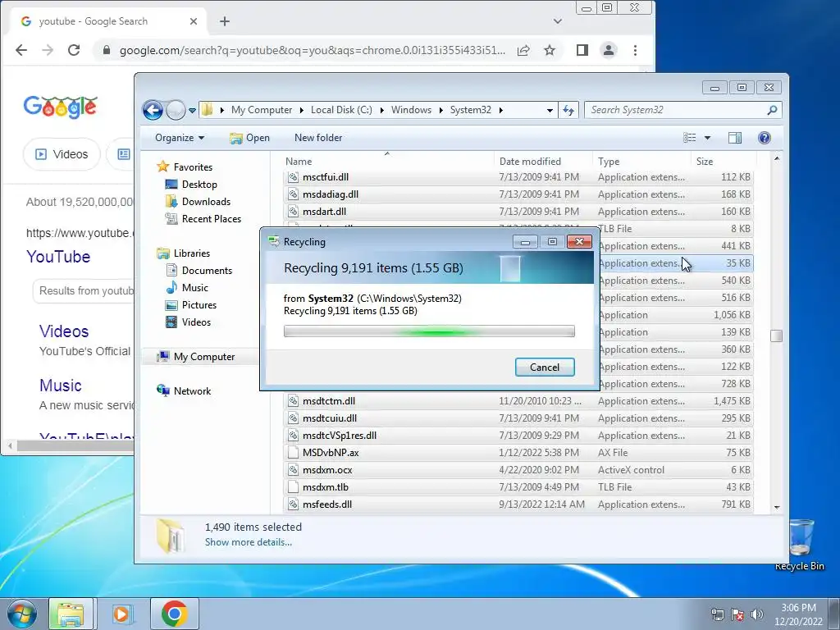Viewport: 840px width, 630px height.
Task: Open the Pictures library
Action: (191, 305)
